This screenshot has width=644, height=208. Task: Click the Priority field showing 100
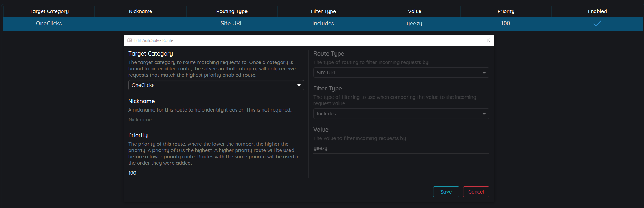[216, 173]
